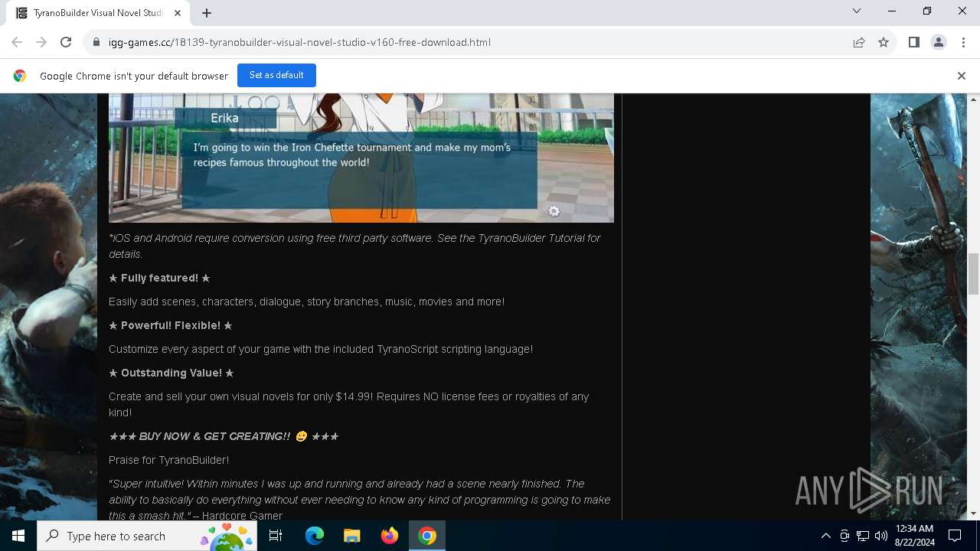Go back to previous page

point(17,42)
